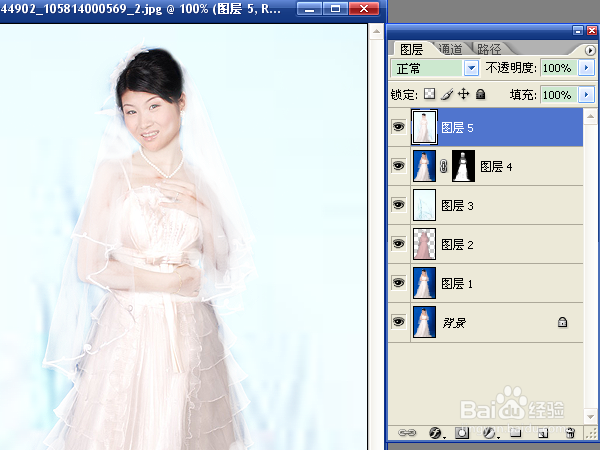Click layers list scroll up arrow
600x450 pixels.
590,117
